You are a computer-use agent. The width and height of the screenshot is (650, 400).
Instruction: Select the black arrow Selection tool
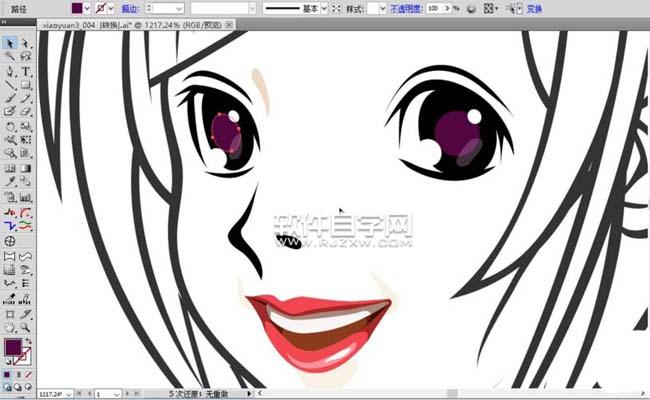tap(10, 43)
